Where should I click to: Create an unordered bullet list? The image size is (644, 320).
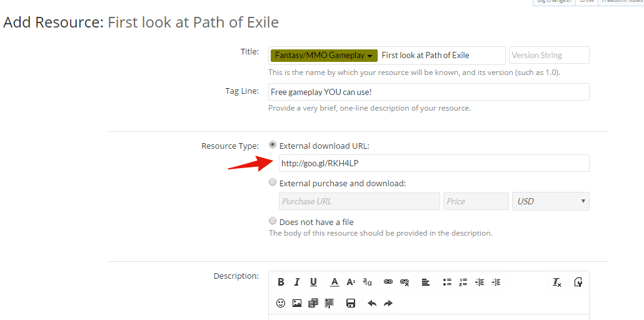(447, 282)
